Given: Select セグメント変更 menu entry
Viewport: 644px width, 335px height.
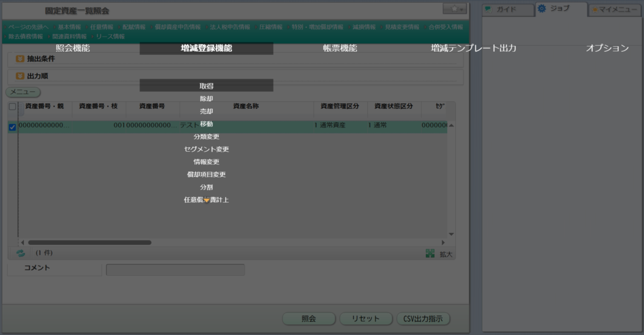Looking at the screenshot, I should 206,149.
